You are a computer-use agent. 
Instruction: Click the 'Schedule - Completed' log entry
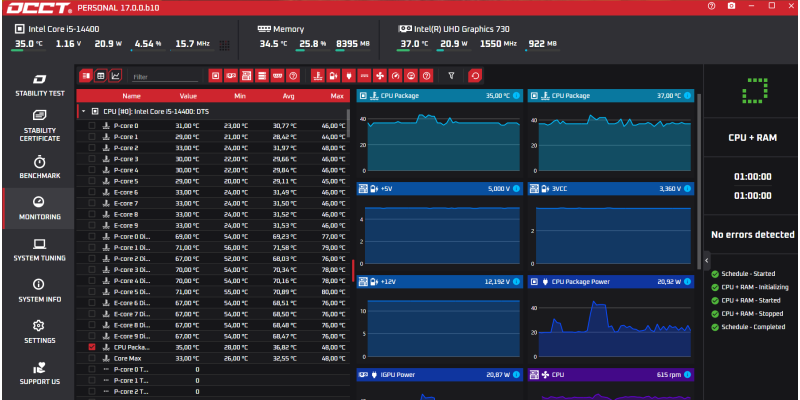coord(753,327)
